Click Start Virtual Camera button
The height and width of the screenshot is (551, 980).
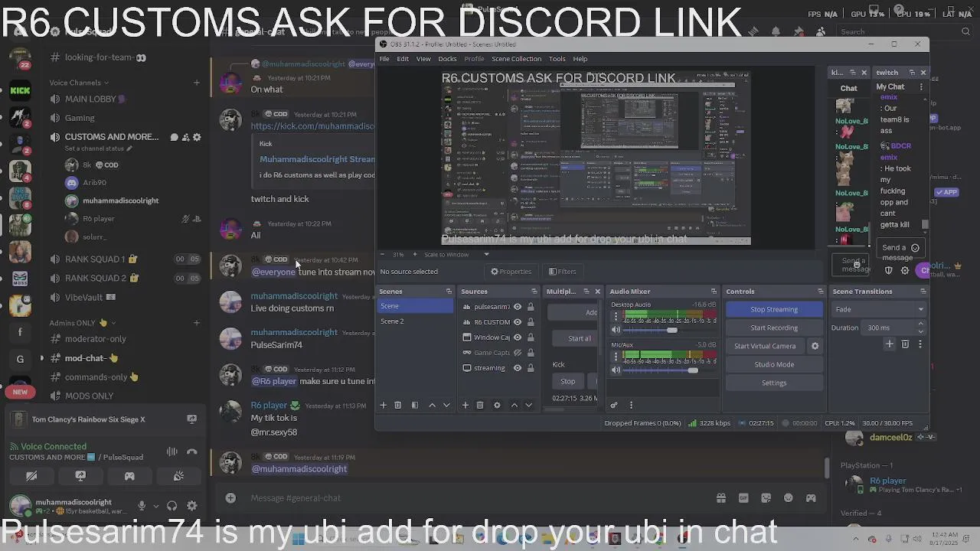765,346
